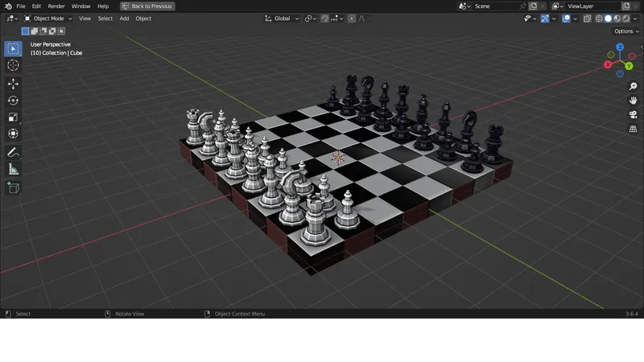
Task: Click the red X axis gizmo
Action: (x=608, y=65)
